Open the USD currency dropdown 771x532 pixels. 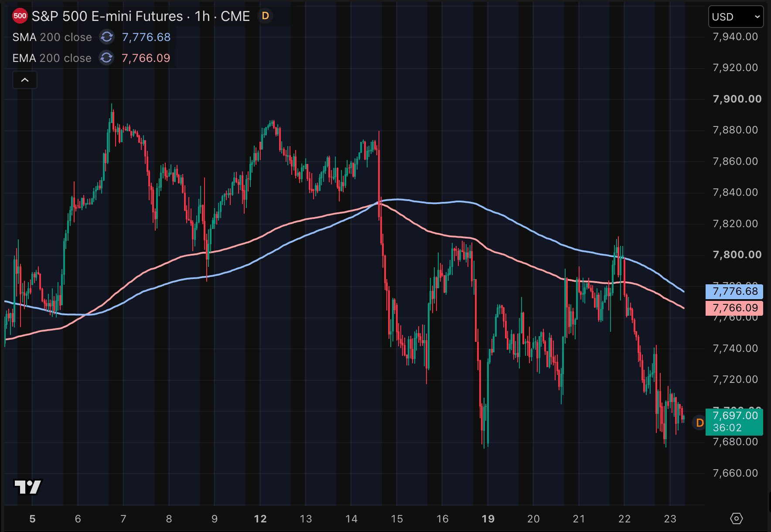[x=736, y=17]
